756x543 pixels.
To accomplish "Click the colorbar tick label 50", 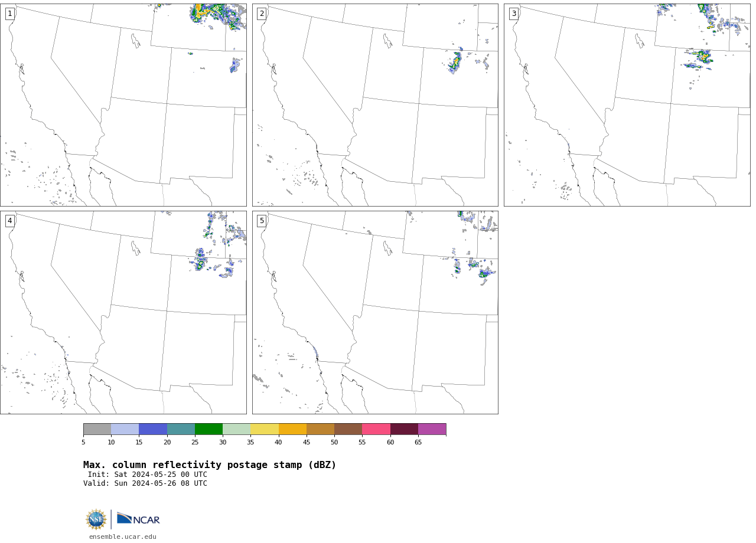I will [x=334, y=442].
